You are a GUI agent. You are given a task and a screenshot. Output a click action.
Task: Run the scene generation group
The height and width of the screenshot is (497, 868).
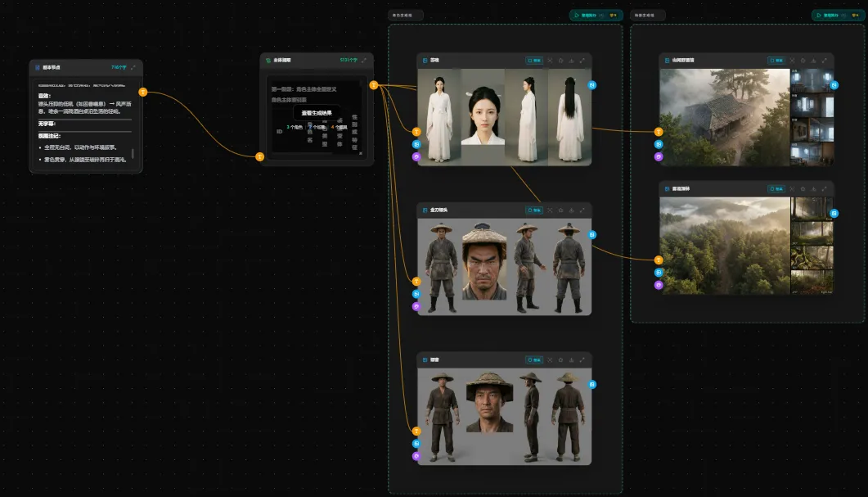coord(838,16)
